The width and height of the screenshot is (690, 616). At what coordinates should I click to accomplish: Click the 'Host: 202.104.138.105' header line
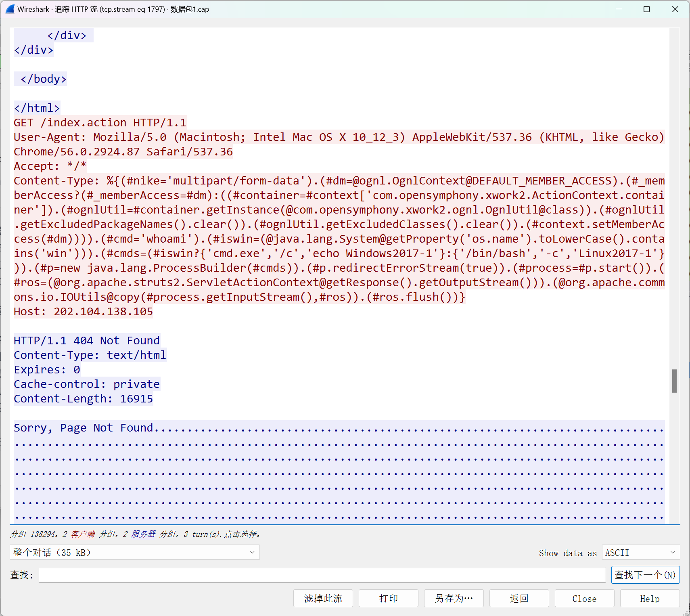[x=84, y=312]
